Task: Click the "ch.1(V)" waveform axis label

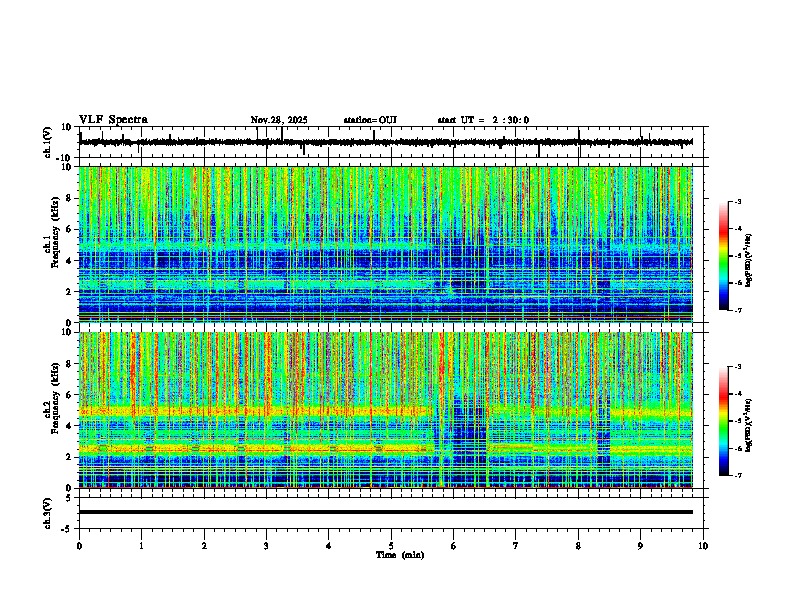Action: 48,142
